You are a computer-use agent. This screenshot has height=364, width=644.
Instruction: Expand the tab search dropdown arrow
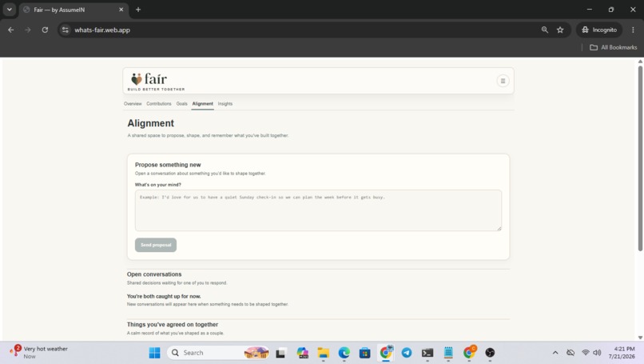pyautogui.click(x=10, y=10)
